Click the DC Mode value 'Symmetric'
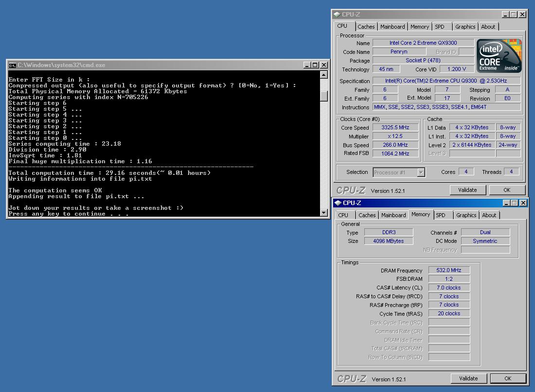Screen dimensions: 535x392 [485, 241]
